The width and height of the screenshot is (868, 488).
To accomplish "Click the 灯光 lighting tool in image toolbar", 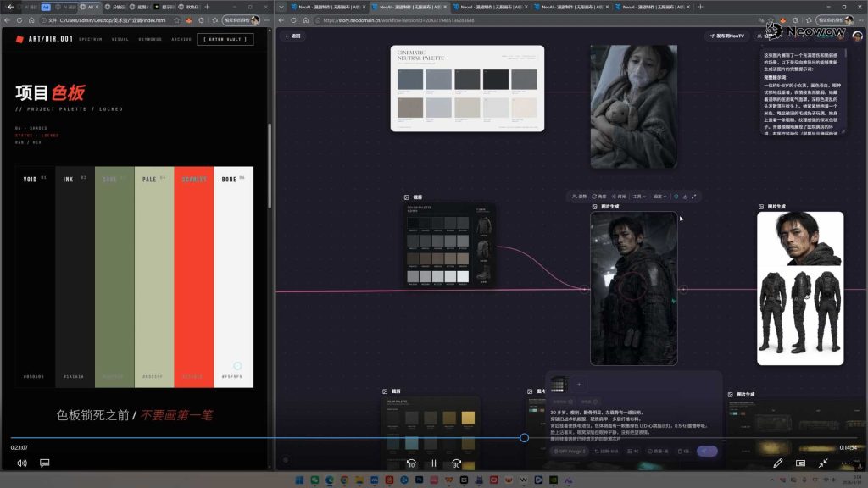I will tap(619, 197).
